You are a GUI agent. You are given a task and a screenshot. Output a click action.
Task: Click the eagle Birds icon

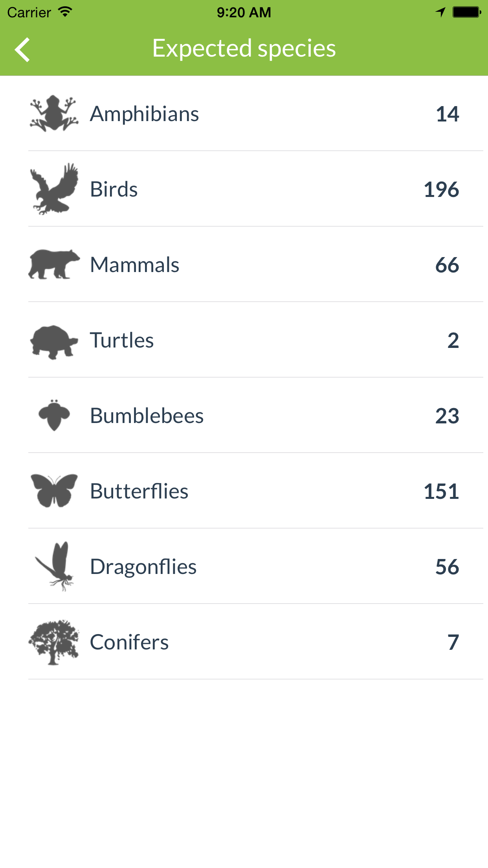pyautogui.click(x=54, y=189)
